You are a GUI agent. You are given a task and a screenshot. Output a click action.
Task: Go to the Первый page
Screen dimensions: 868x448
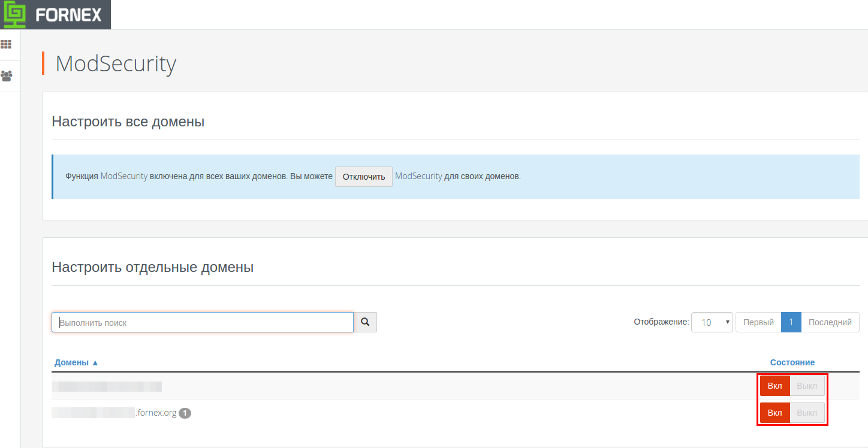click(x=758, y=322)
